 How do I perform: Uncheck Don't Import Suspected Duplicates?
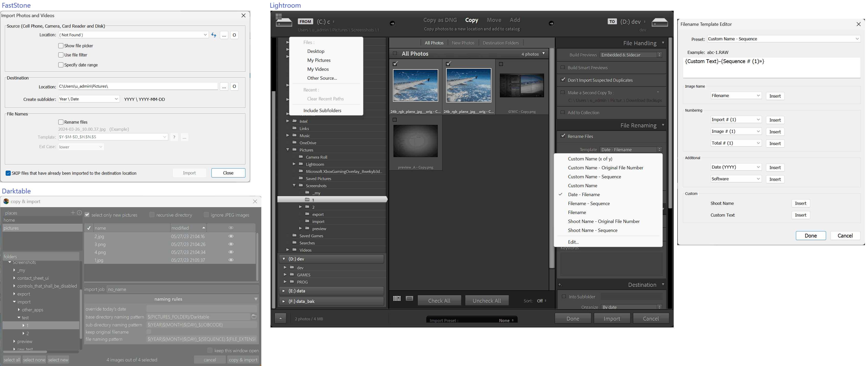point(563,80)
